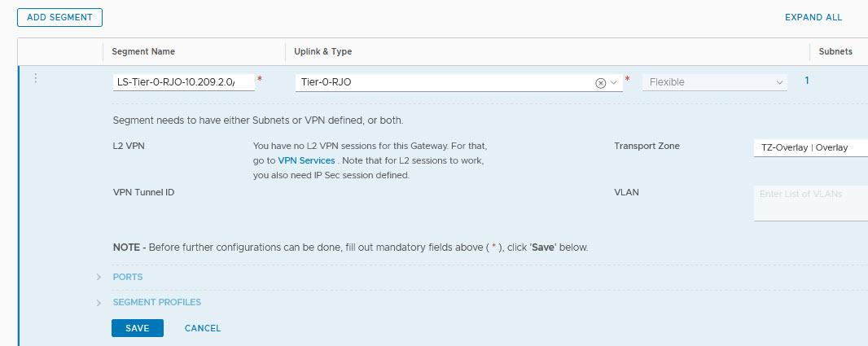Click the Segment Name column header
The width and height of the screenshot is (868, 346).
coord(143,51)
